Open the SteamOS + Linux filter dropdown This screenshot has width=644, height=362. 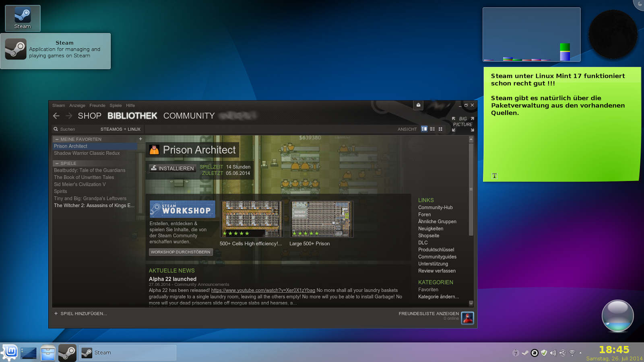click(120, 129)
